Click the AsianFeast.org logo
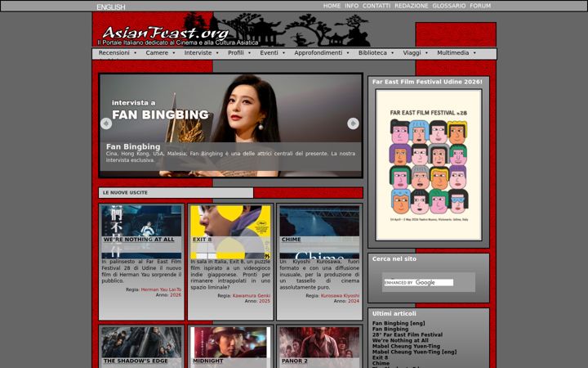 (165, 34)
